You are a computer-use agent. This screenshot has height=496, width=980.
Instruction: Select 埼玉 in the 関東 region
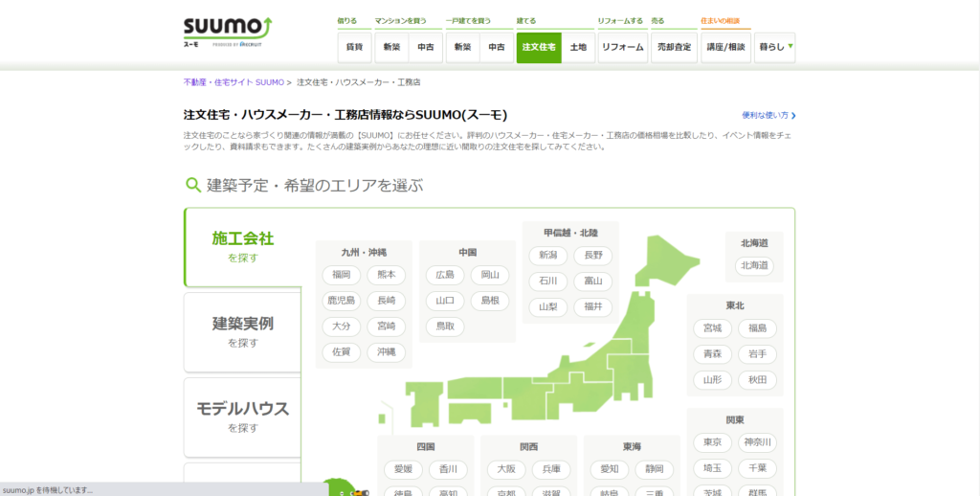[x=712, y=468]
